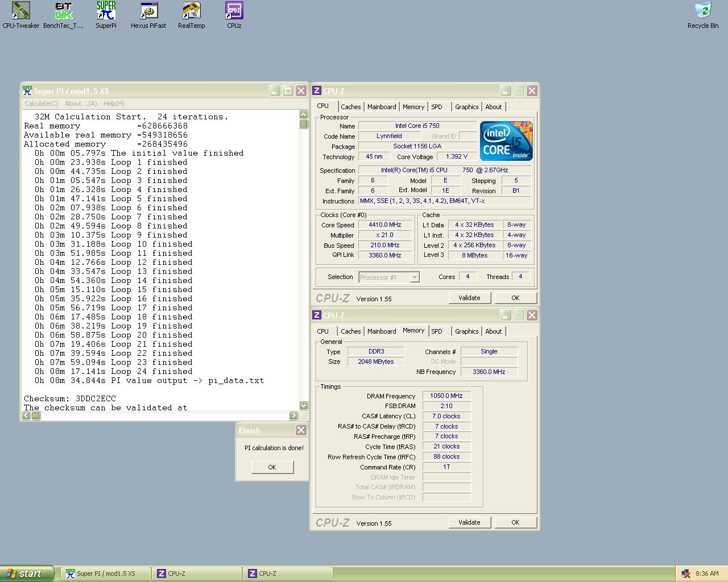
Task: Open the Calculate(C) menu in Super PI
Action: 41,103
